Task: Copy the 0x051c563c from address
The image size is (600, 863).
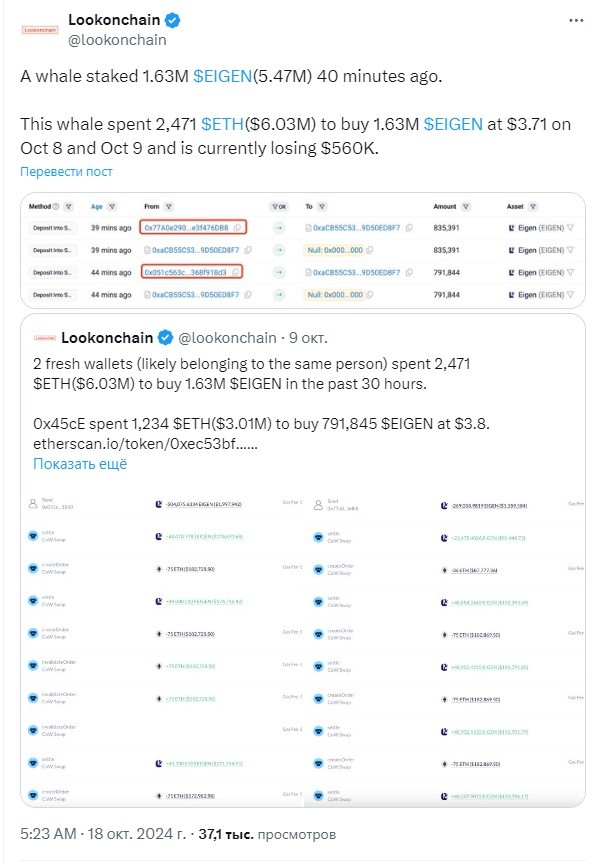Action: [235, 272]
